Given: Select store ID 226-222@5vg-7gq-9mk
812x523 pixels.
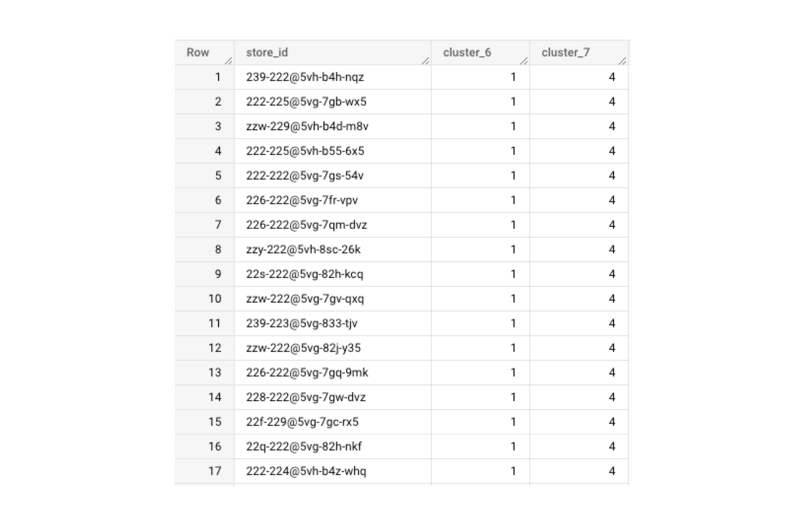Looking at the screenshot, I should click(307, 372).
